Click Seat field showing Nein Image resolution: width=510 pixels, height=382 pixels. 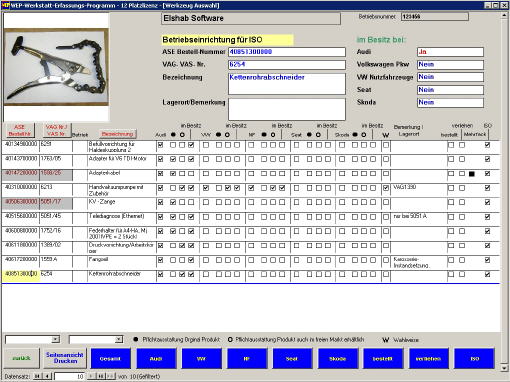450,90
